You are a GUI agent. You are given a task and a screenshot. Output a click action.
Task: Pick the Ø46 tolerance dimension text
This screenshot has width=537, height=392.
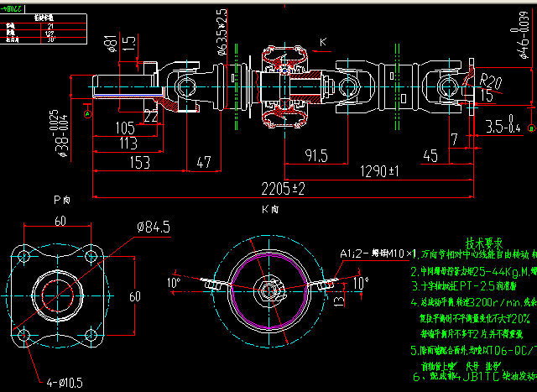click(x=522, y=35)
